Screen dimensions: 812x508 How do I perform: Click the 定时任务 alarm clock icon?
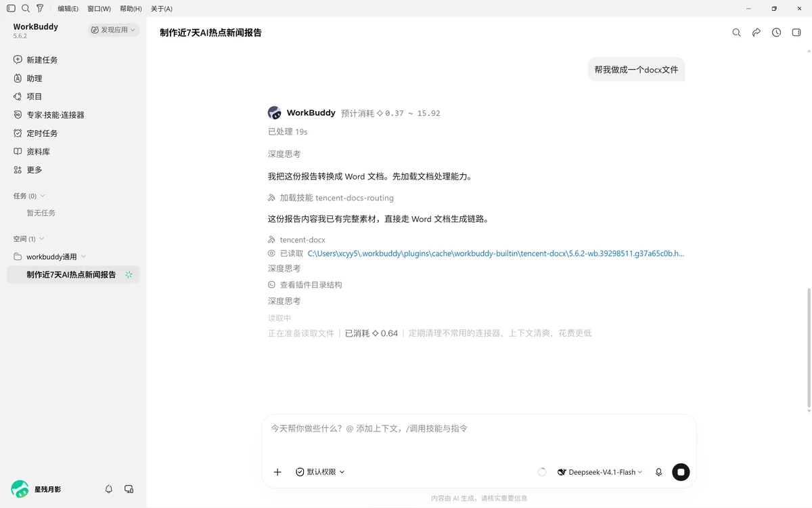pyautogui.click(x=18, y=133)
